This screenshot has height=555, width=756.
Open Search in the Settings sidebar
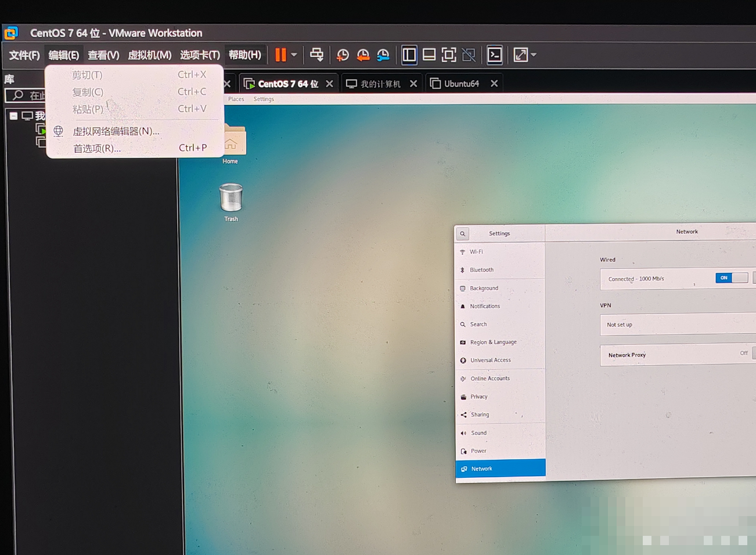point(501,325)
